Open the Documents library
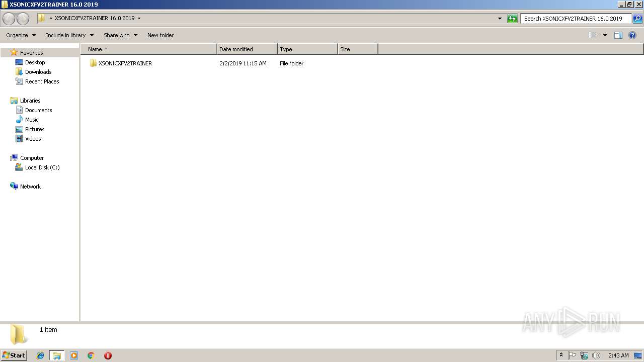This screenshot has height=362, width=644. [x=38, y=110]
